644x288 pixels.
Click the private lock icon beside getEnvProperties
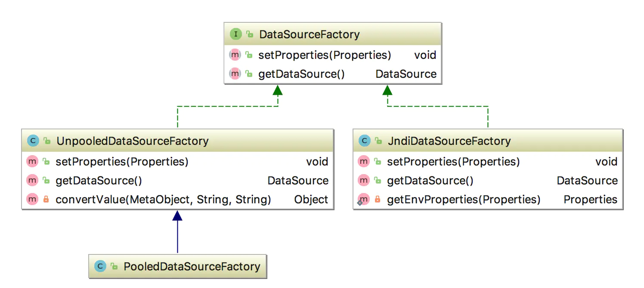(378, 199)
